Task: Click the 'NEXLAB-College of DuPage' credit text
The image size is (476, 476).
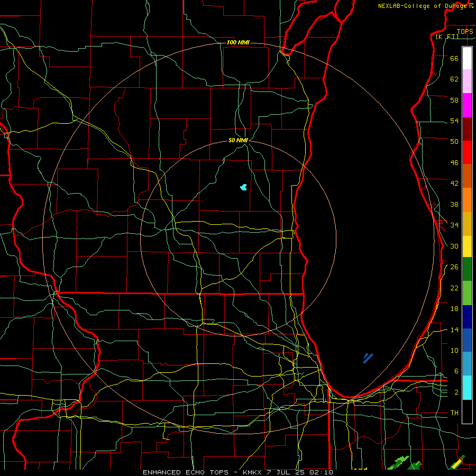Action: pos(423,6)
